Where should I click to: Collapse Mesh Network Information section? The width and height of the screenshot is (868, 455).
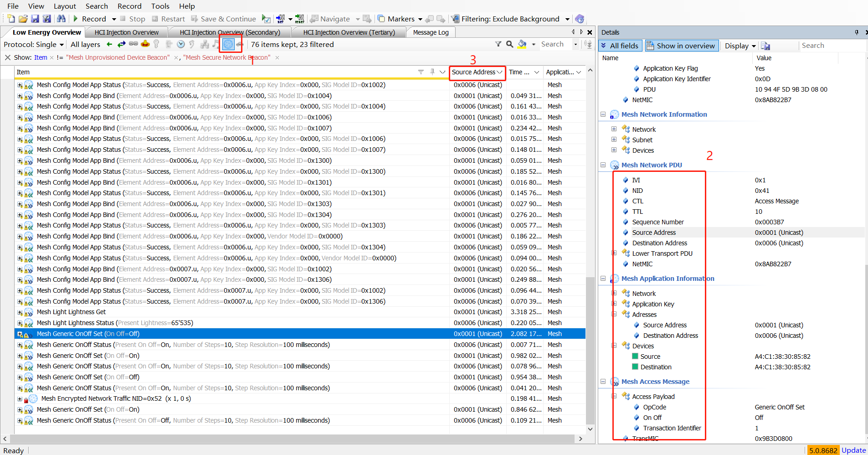tap(603, 114)
